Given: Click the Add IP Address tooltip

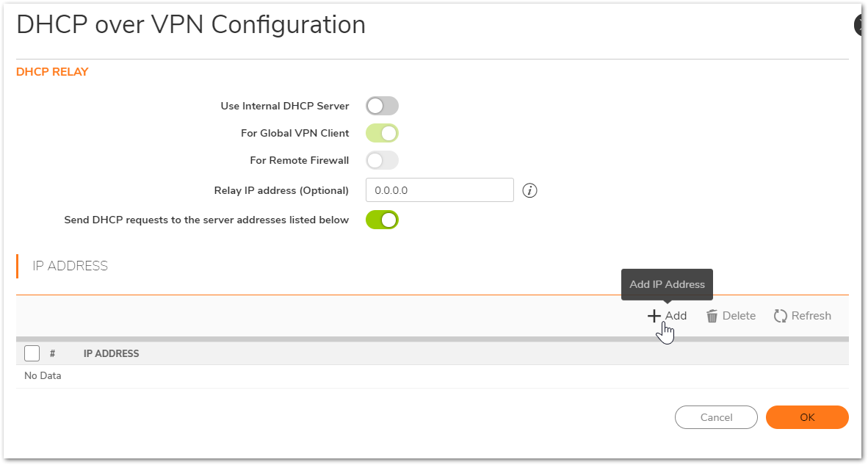Looking at the screenshot, I should point(667,284).
